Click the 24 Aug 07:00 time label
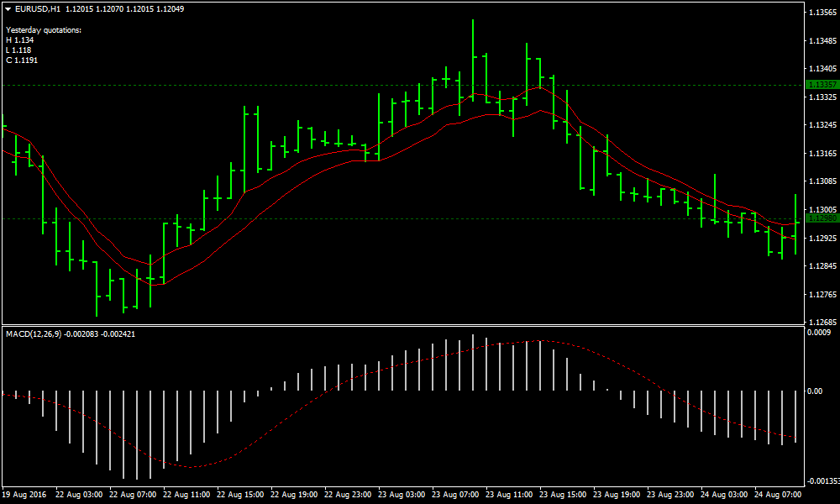 tap(779, 495)
